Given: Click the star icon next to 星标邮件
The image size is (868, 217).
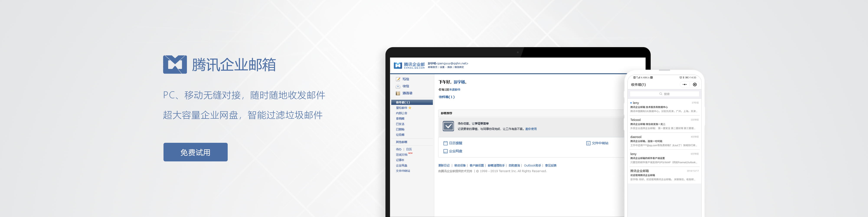Looking at the screenshot, I should 410,108.
